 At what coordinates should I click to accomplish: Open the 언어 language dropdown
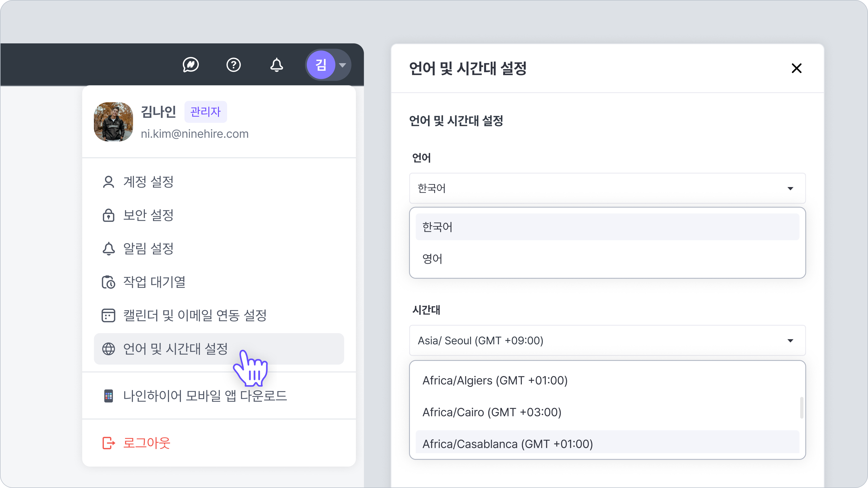607,188
